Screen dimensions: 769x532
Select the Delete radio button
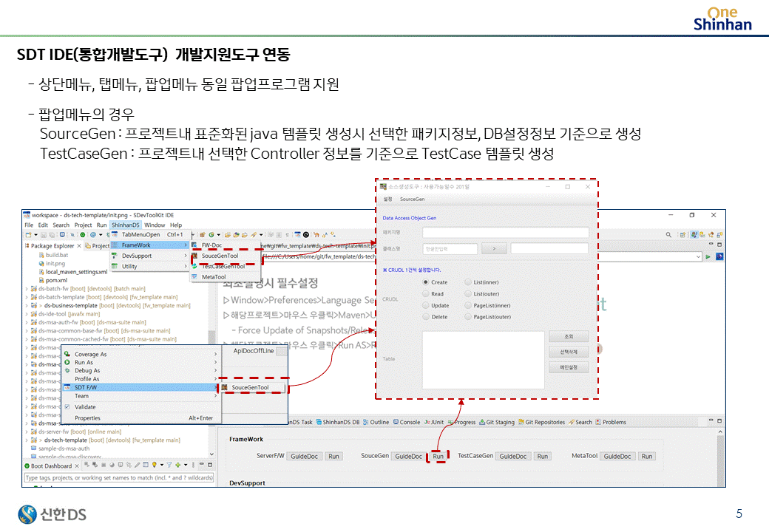426,317
